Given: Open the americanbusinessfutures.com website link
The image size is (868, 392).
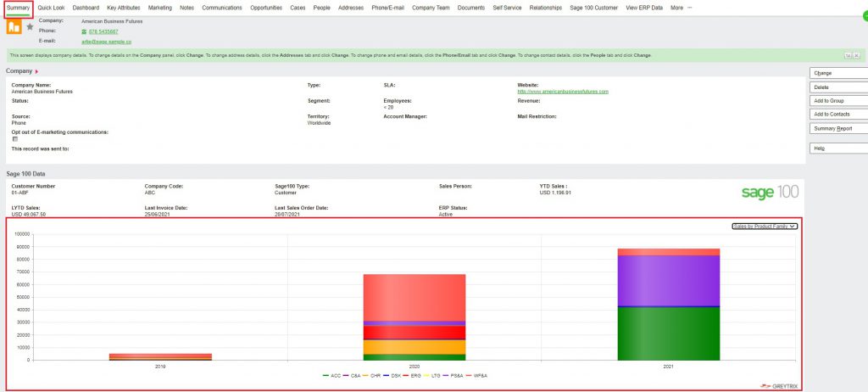Looking at the screenshot, I should [x=563, y=92].
